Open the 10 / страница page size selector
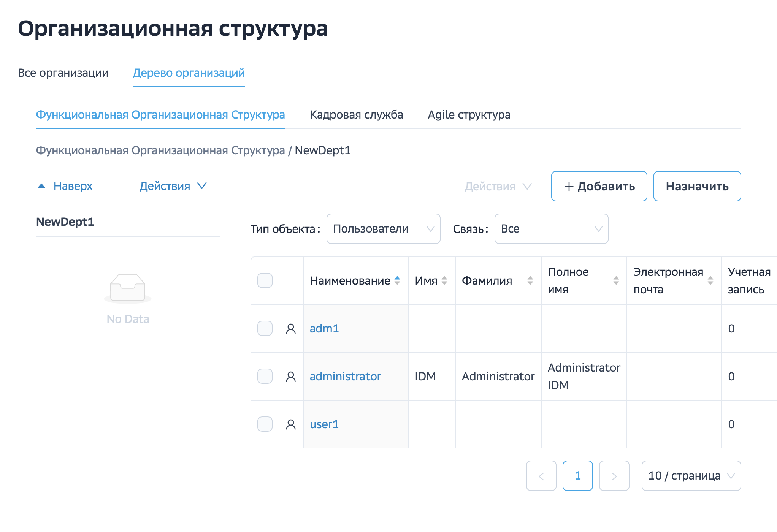Screen dimensions: 777x532 pos(691,476)
